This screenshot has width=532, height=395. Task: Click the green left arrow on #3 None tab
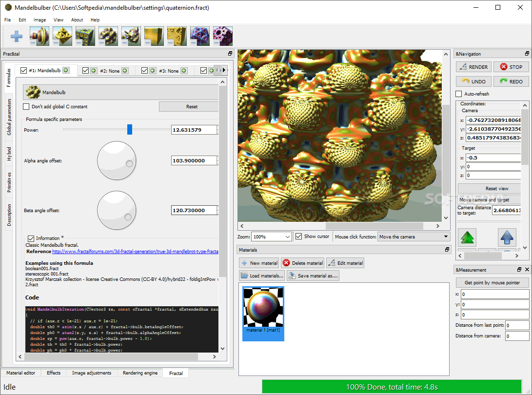coord(153,71)
